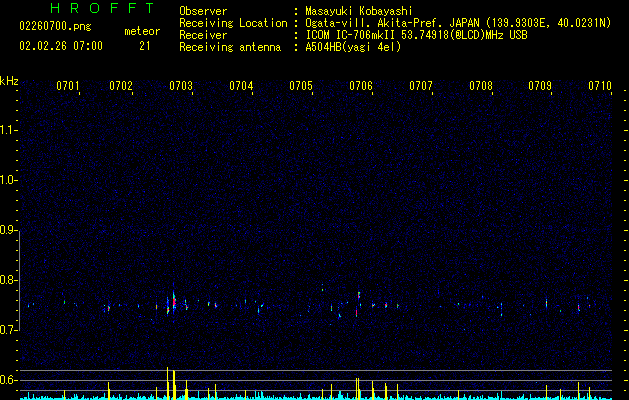Click the Receiving Location label
This screenshot has height=400, width=629.
tap(233, 23)
